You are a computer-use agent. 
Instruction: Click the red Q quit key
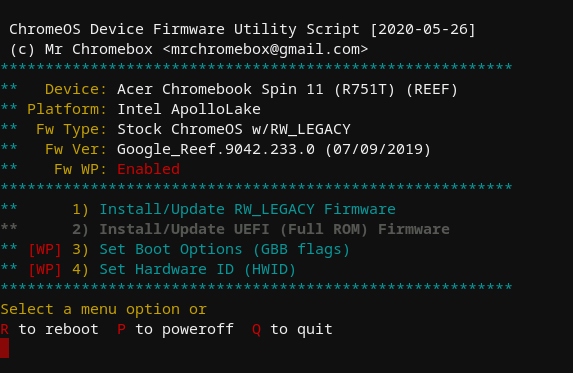click(257, 330)
